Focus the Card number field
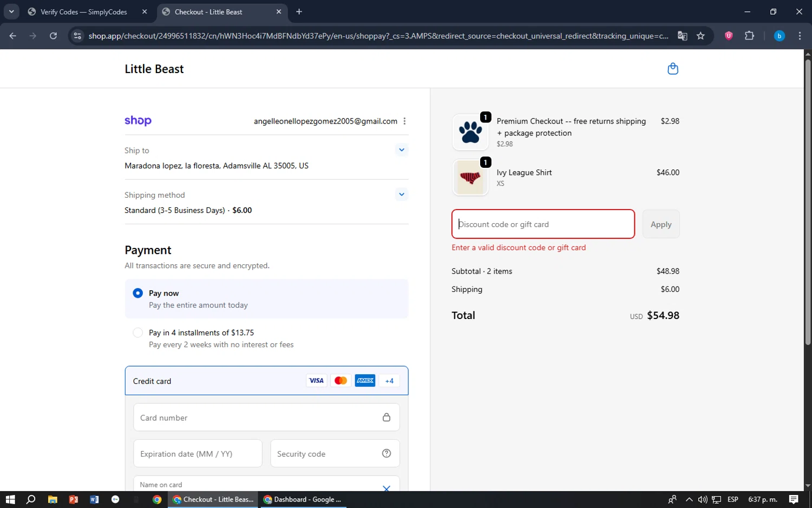 [266, 418]
